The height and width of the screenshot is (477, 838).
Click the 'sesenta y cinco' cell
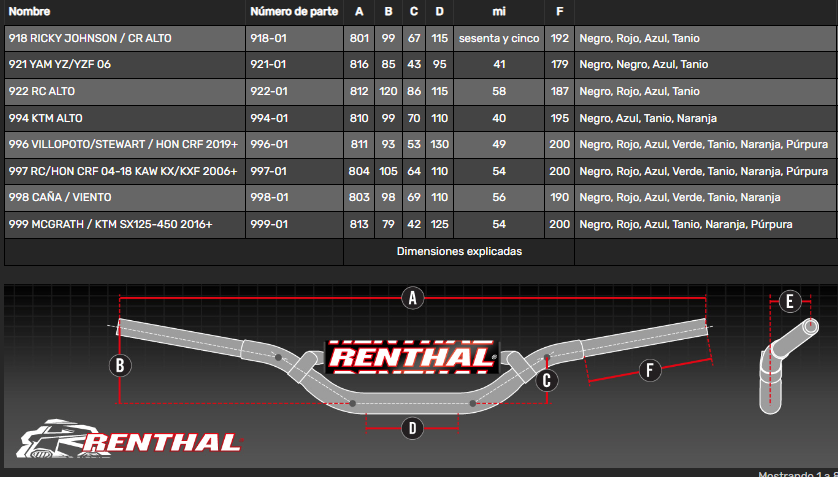click(499, 38)
